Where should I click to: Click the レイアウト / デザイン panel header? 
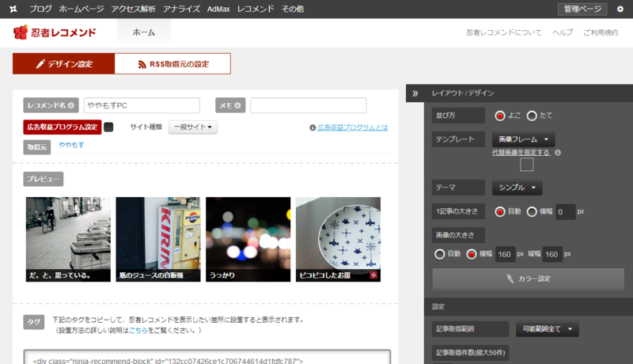(x=519, y=93)
